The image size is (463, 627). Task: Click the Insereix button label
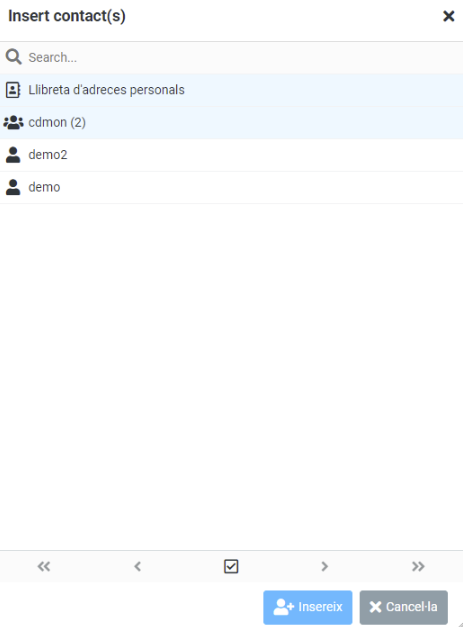tap(320, 607)
